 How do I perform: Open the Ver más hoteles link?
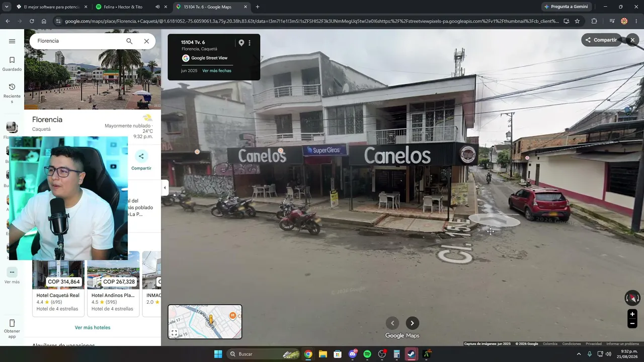tap(93, 328)
